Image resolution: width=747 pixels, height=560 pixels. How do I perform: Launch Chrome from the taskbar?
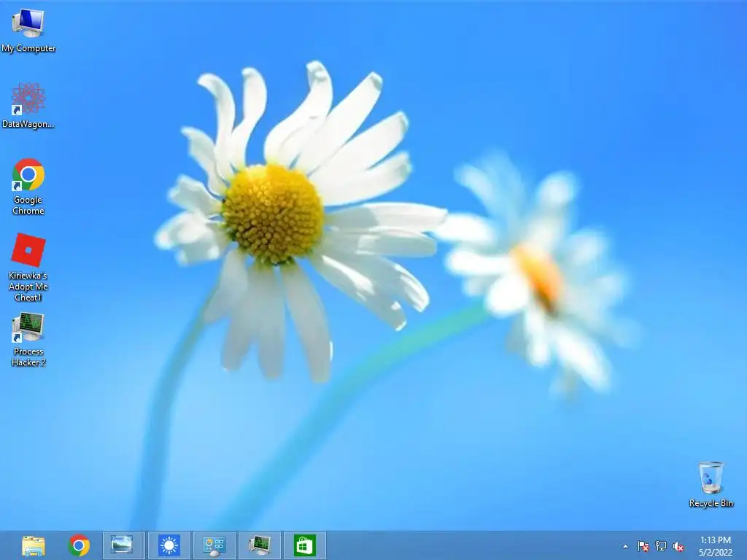point(79,545)
